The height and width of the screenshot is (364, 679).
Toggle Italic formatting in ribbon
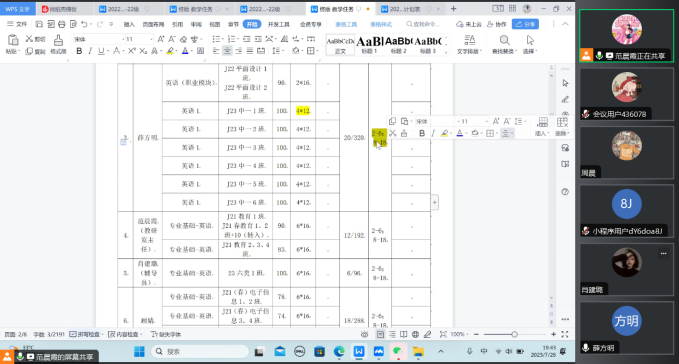[90, 51]
